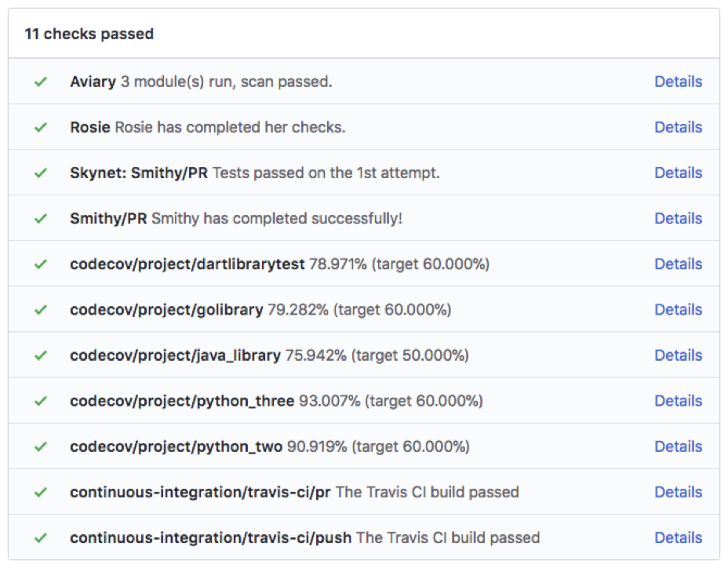
Task: Open Details for codecov python_two
Action: [x=679, y=446]
